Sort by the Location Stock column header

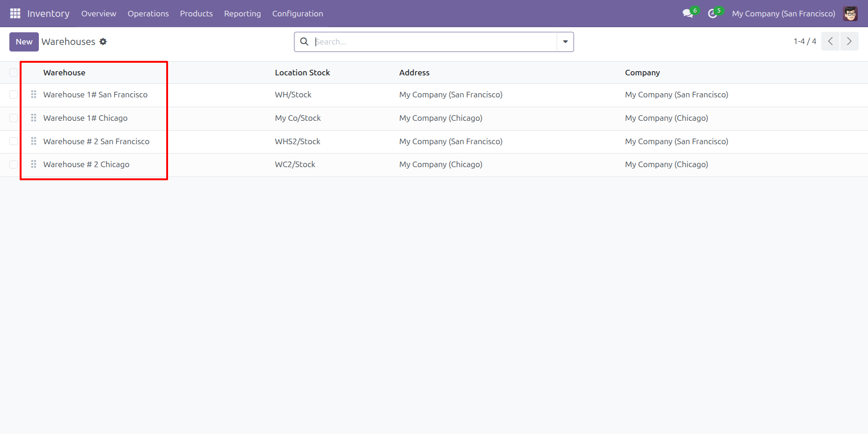point(302,73)
